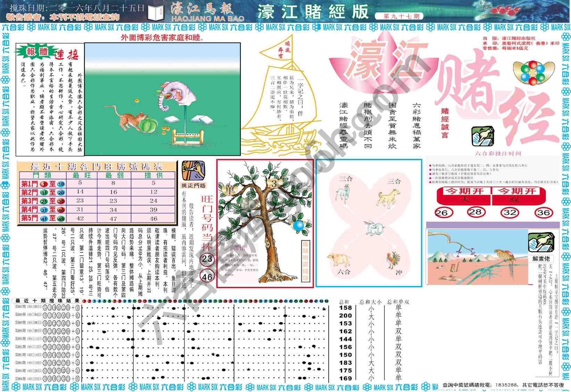Image resolution: width=571 pixels, height=392 pixels.
Task: Click the red circled number 36
Action: coord(544,212)
